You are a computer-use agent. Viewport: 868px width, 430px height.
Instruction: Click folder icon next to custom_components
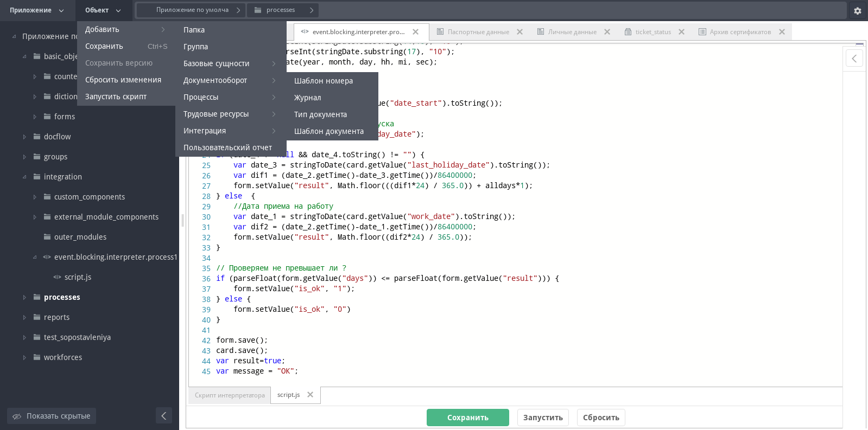(47, 197)
